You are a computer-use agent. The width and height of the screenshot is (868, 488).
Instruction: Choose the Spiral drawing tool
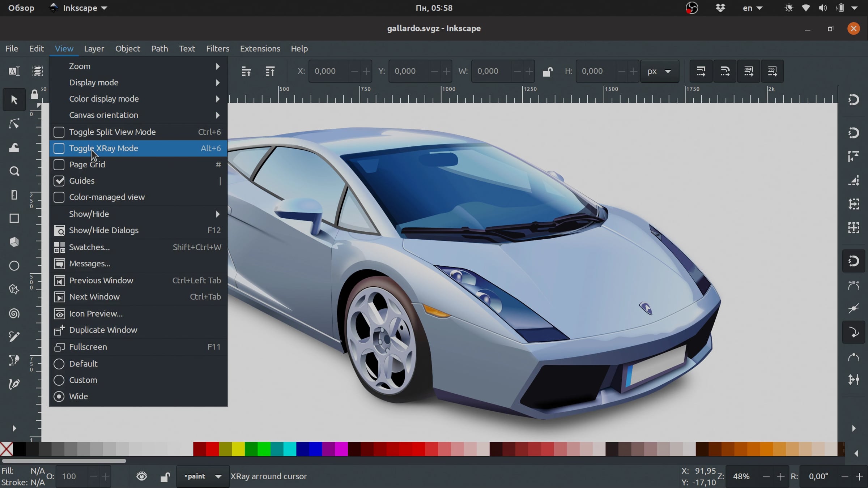14,313
